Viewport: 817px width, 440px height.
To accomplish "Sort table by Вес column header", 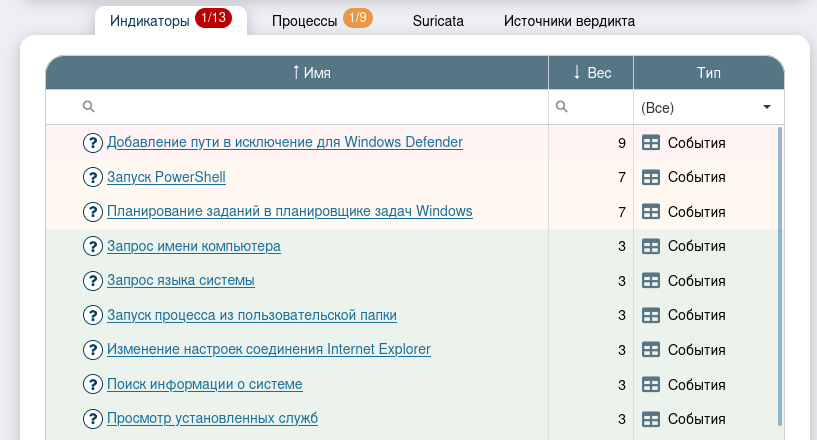I will [591, 73].
